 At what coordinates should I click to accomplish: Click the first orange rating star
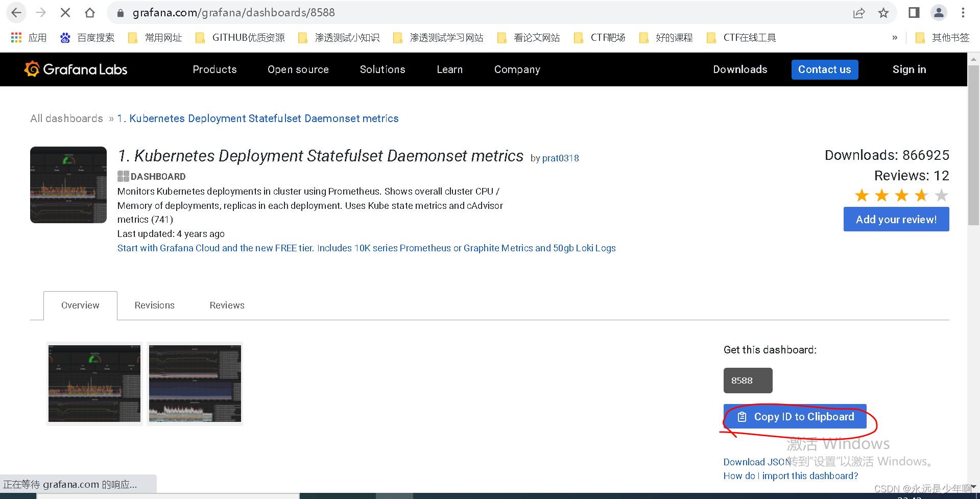[x=862, y=195]
